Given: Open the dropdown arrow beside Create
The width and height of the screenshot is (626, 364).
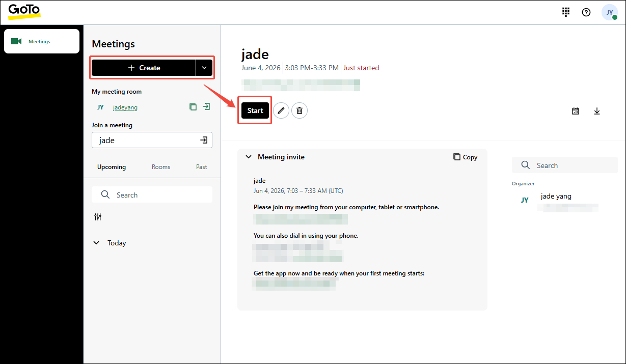Looking at the screenshot, I should coord(204,68).
